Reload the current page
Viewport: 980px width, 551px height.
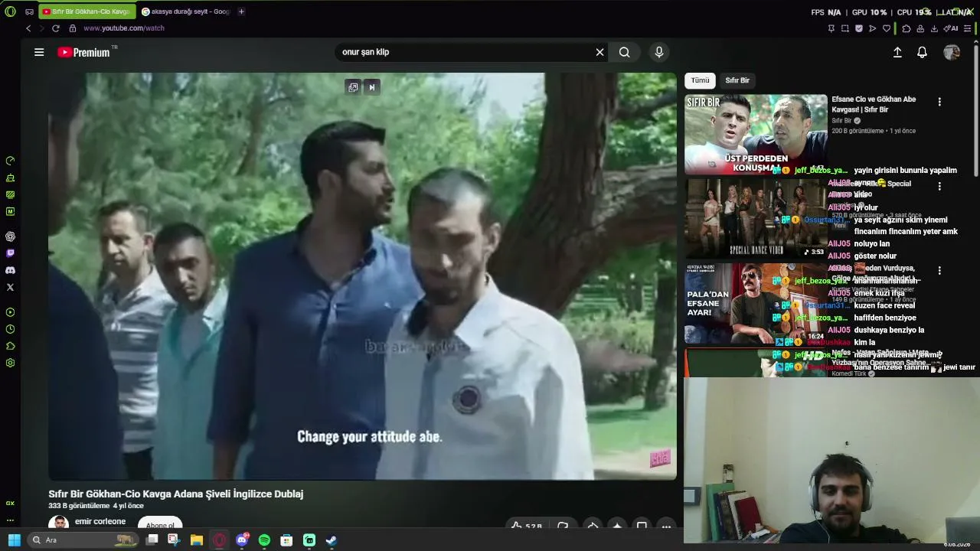[x=55, y=28]
